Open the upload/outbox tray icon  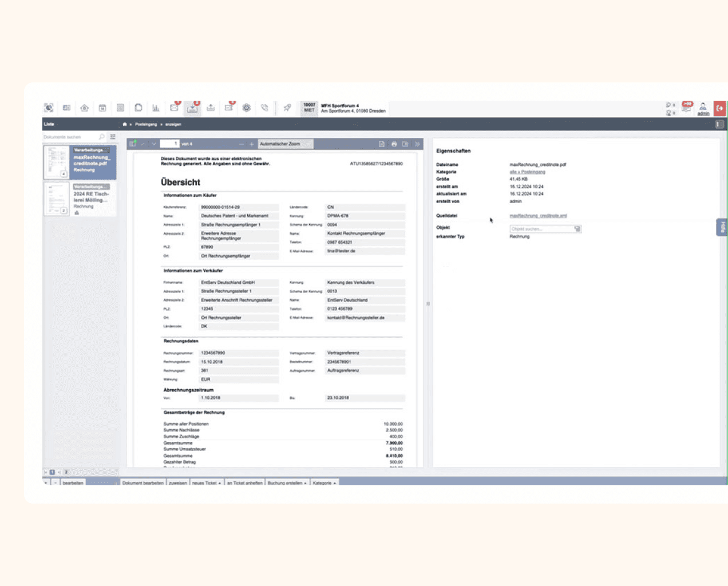click(x=211, y=108)
